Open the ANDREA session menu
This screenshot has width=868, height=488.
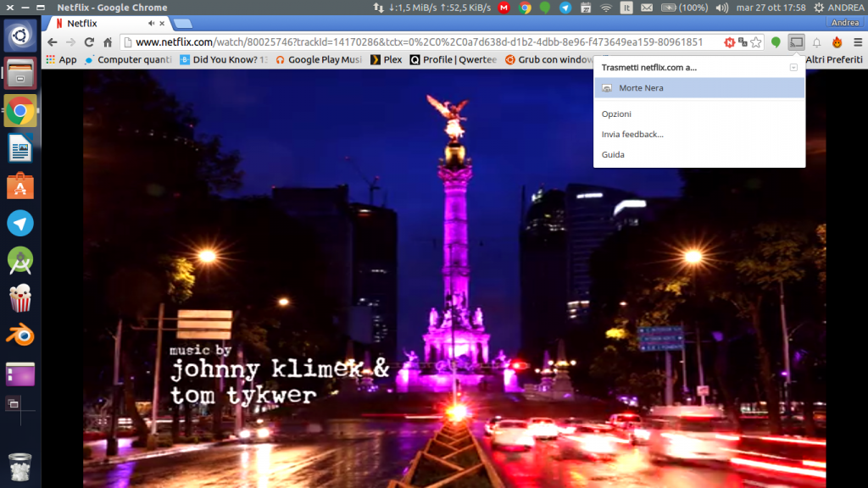(838, 8)
